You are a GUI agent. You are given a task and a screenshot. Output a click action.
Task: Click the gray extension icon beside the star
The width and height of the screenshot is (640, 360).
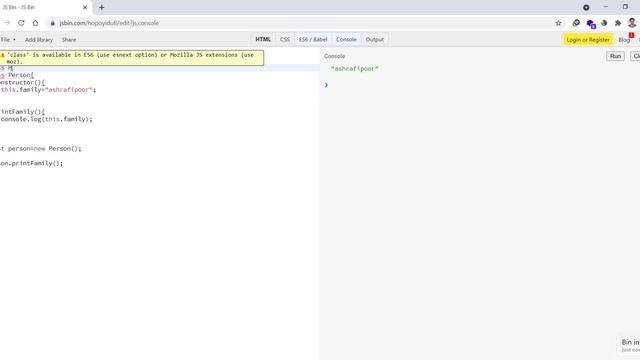coord(576,23)
